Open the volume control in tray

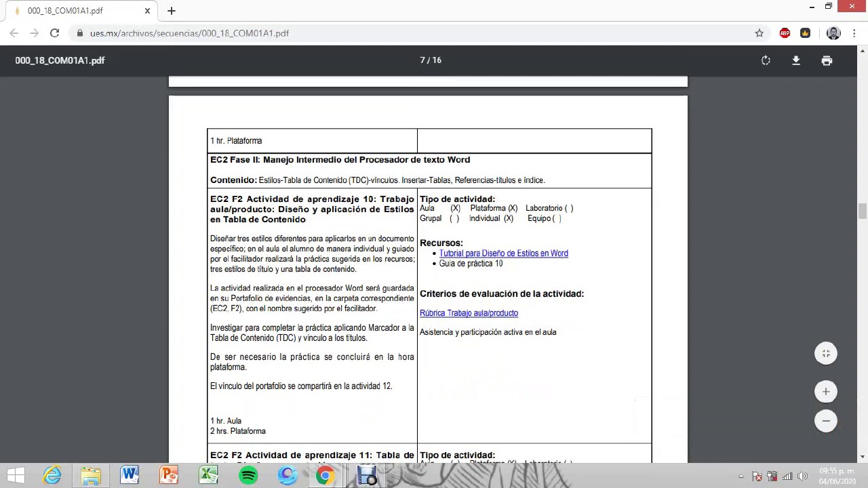click(x=802, y=476)
